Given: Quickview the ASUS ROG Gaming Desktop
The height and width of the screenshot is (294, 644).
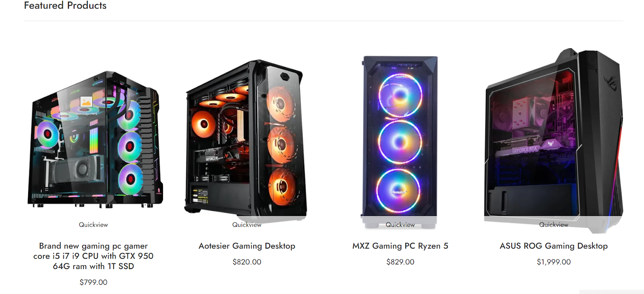Looking at the screenshot, I should 554,225.
